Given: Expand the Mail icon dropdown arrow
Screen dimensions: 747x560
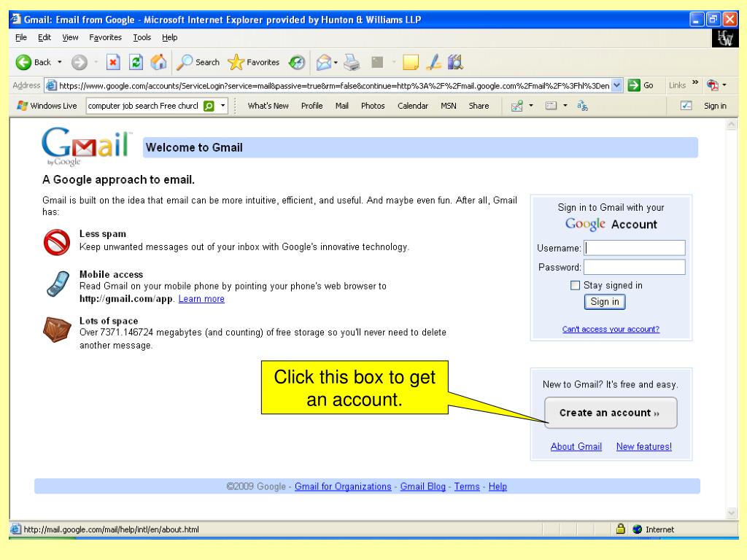Looking at the screenshot, I should tap(336, 63).
